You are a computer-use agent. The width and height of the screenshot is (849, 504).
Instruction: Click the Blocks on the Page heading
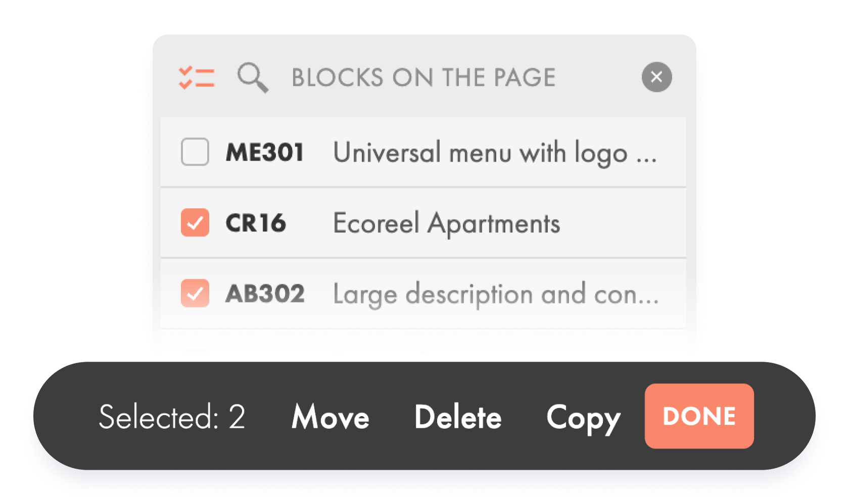coord(423,78)
